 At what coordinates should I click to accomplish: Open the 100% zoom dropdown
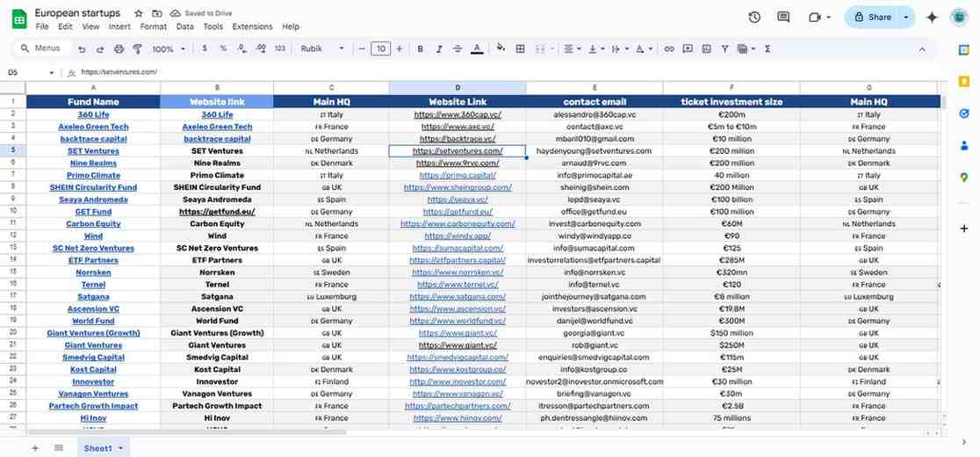[169, 48]
